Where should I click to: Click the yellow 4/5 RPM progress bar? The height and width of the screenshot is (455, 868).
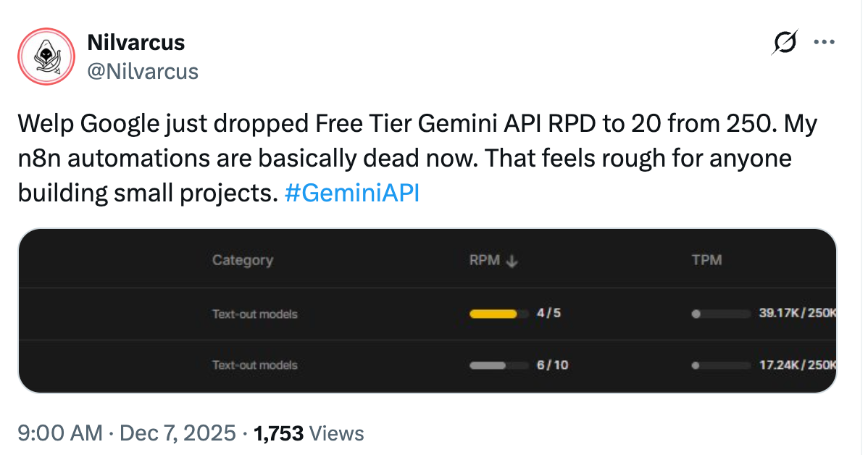pos(493,314)
